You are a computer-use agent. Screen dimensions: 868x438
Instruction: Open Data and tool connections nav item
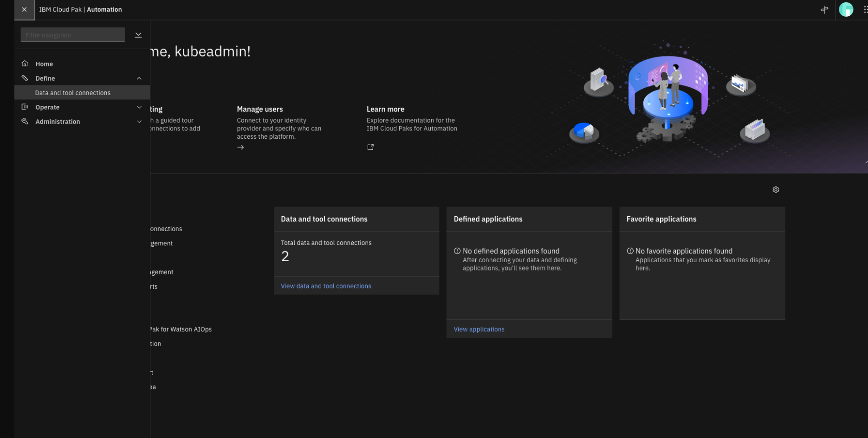(82, 93)
